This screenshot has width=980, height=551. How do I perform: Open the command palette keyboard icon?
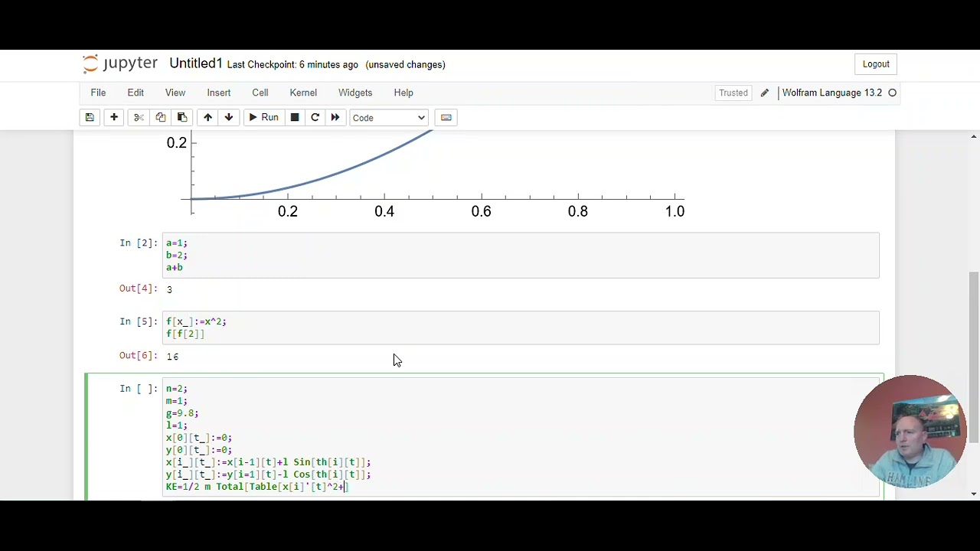[x=446, y=117]
